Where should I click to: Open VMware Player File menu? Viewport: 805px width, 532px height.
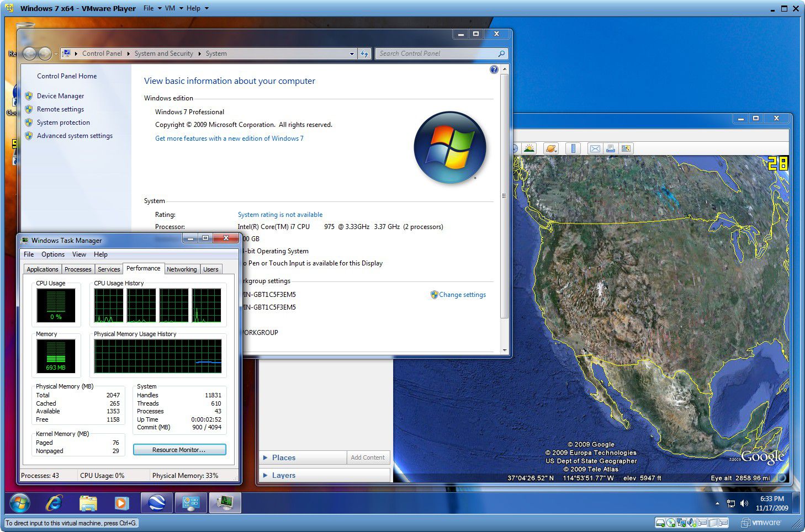pyautogui.click(x=152, y=8)
